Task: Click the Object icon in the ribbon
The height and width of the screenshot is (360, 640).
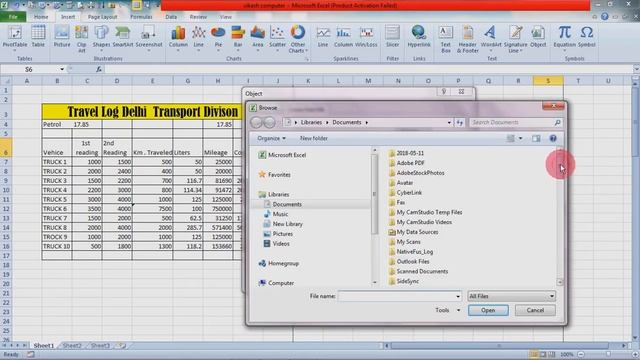Action: 538,37
